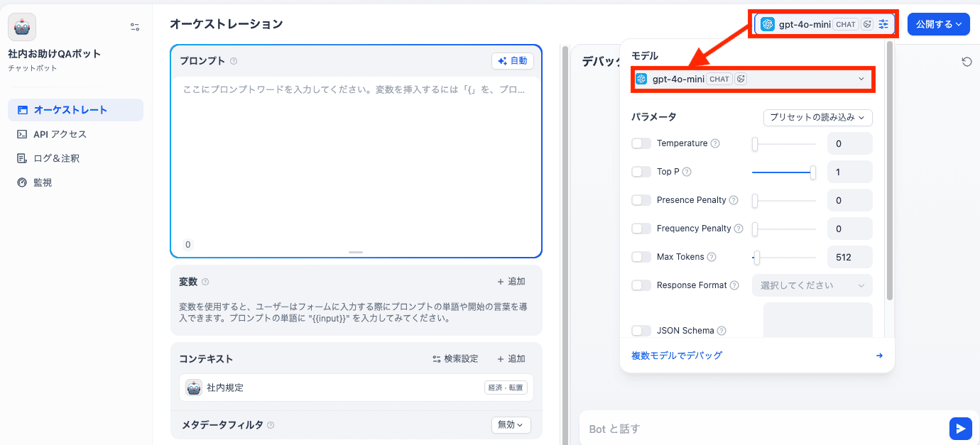This screenshot has height=445, width=980.
Task: Click the Bot と話す chat input field
Action: coord(760,429)
